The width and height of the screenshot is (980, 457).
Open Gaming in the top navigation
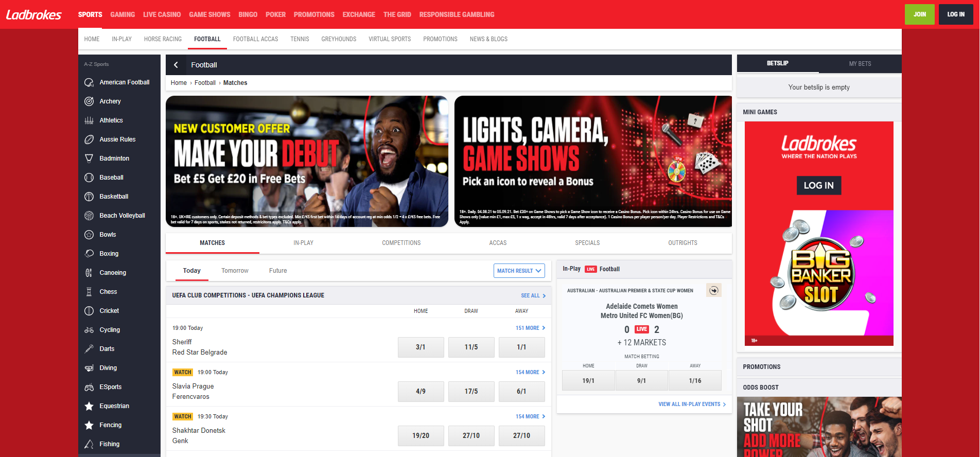122,14
